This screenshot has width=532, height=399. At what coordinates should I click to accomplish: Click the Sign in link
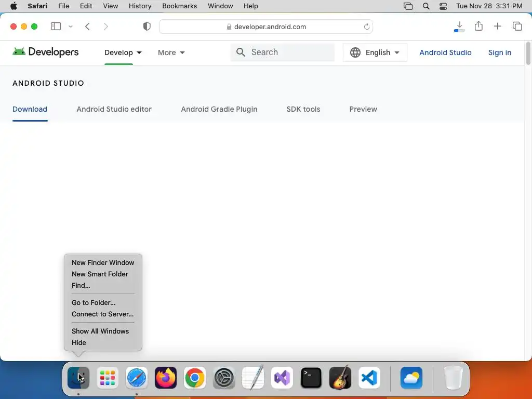[499, 52]
